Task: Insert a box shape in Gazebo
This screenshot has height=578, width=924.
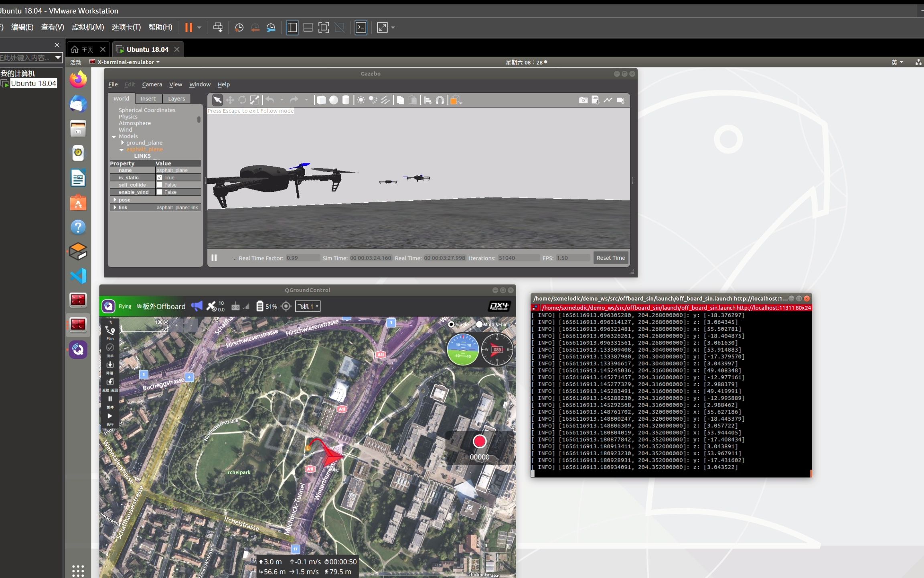Action: [x=321, y=100]
